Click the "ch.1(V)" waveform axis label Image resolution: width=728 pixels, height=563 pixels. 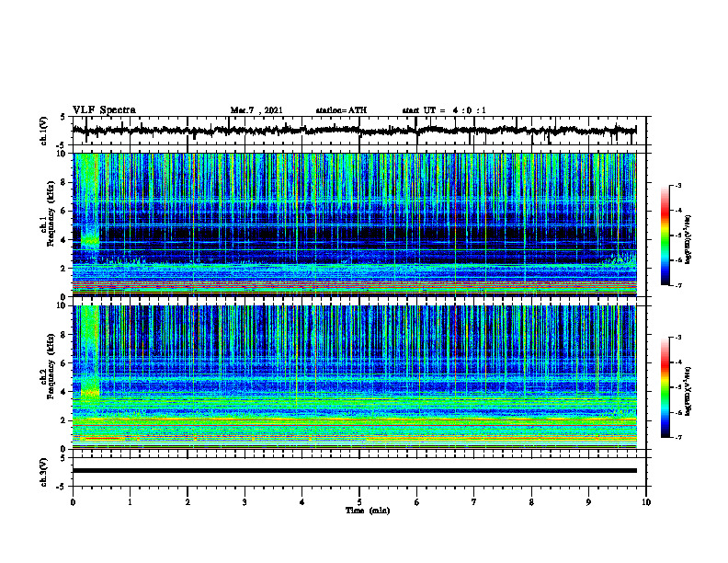coord(44,131)
